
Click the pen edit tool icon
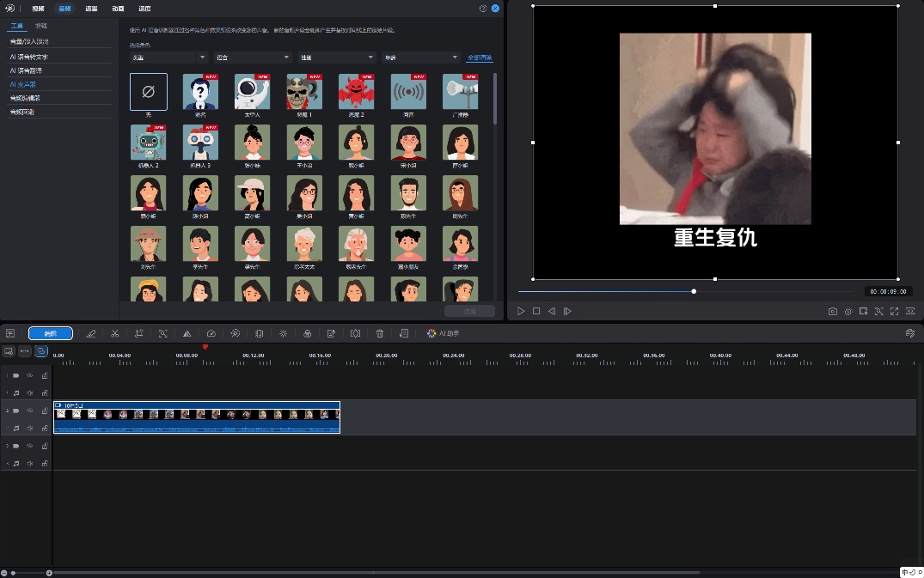point(91,334)
